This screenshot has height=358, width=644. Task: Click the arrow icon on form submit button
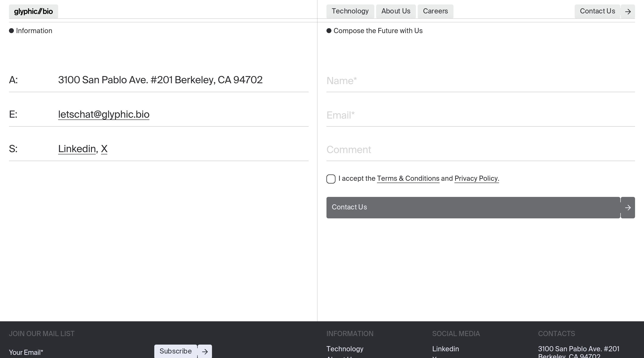tap(628, 207)
